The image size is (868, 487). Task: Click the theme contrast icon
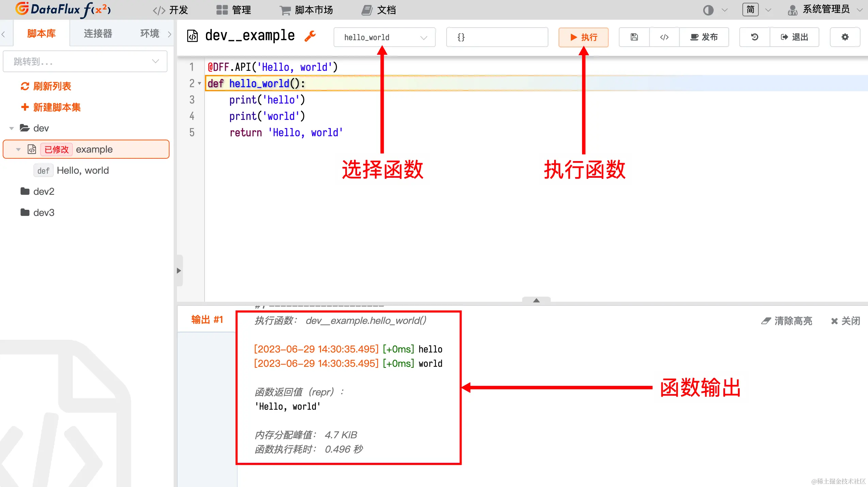tap(708, 10)
